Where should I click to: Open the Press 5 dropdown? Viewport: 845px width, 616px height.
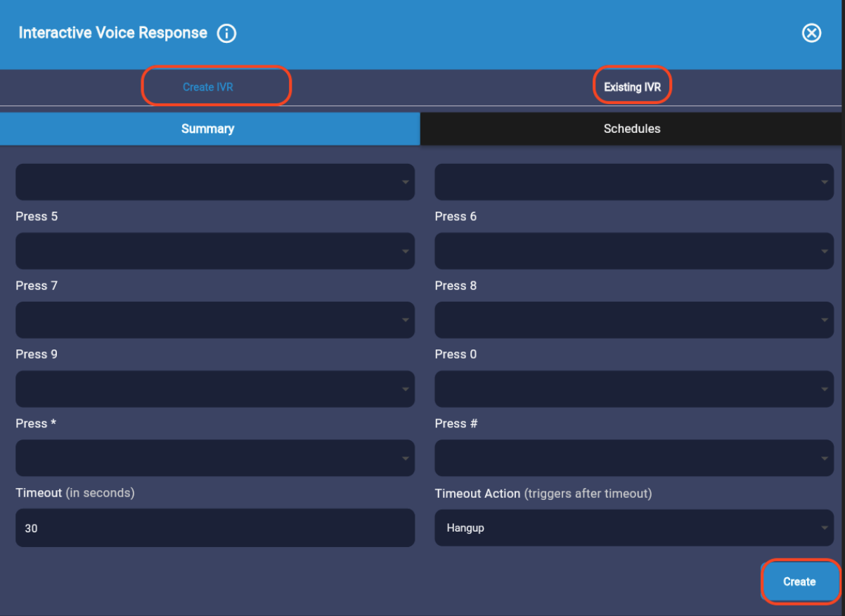[x=215, y=251]
